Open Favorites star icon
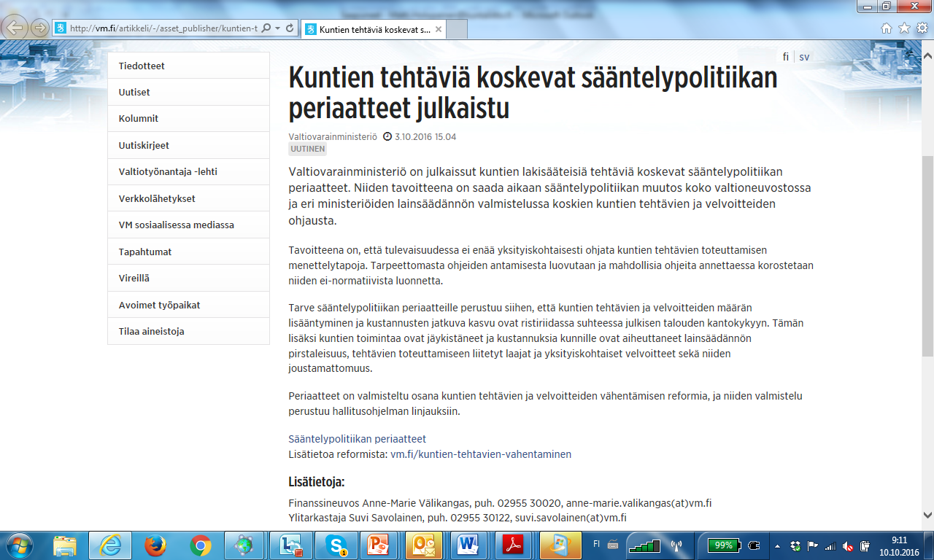Screen dimensions: 934x560 [x=904, y=28]
